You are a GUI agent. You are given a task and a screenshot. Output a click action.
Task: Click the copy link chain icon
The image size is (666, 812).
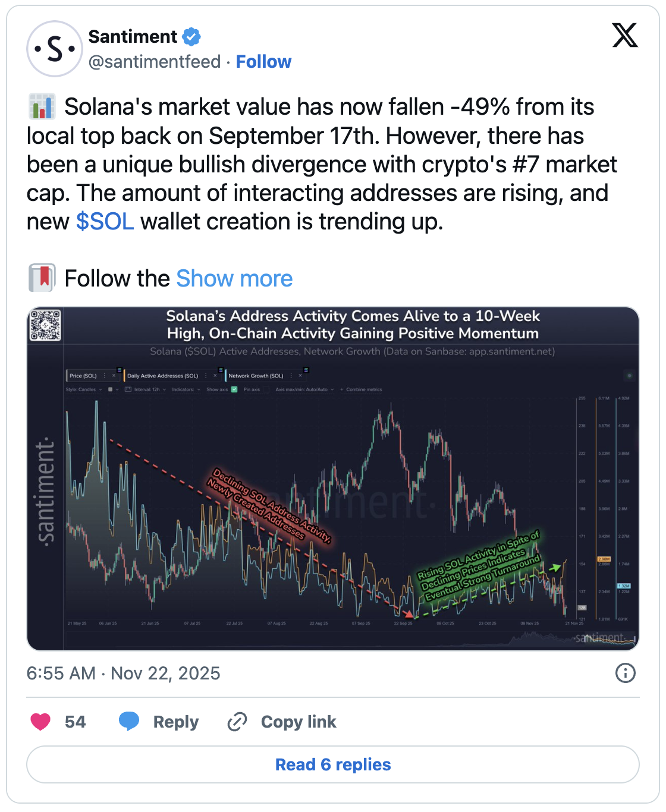[237, 722]
